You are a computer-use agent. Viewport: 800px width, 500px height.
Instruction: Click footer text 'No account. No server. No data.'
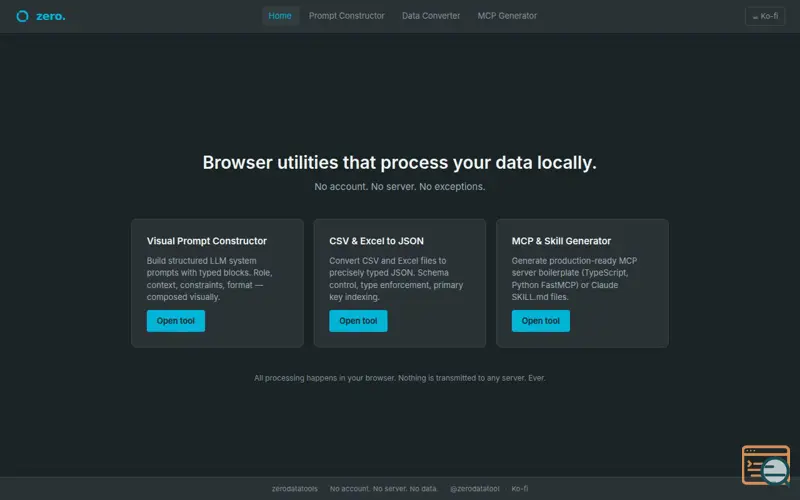point(384,489)
